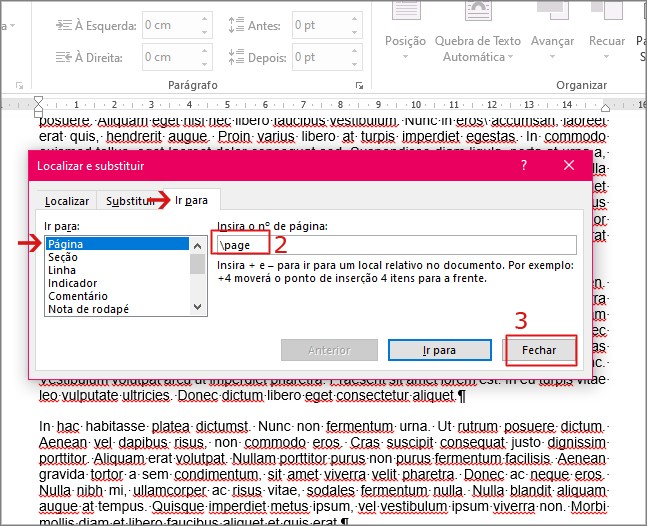Viewport: 647px width, 526px height.
Task: Click the Antes spacing icon
Action: click(x=236, y=25)
